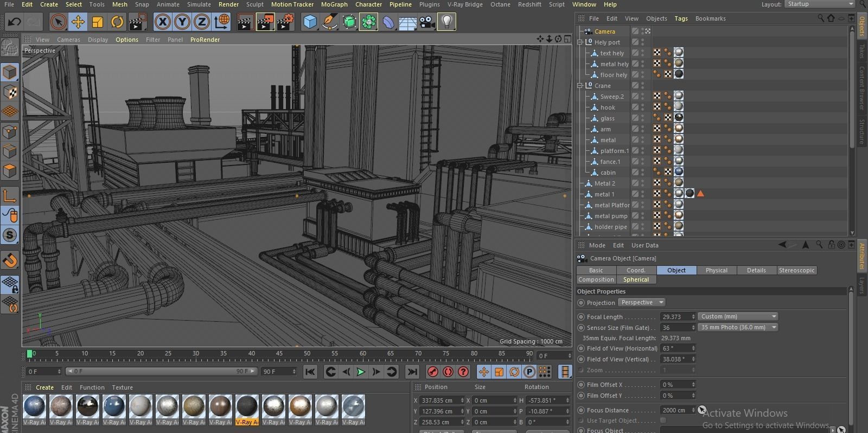Go to start of animation
The width and height of the screenshot is (868, 433).
310,372
